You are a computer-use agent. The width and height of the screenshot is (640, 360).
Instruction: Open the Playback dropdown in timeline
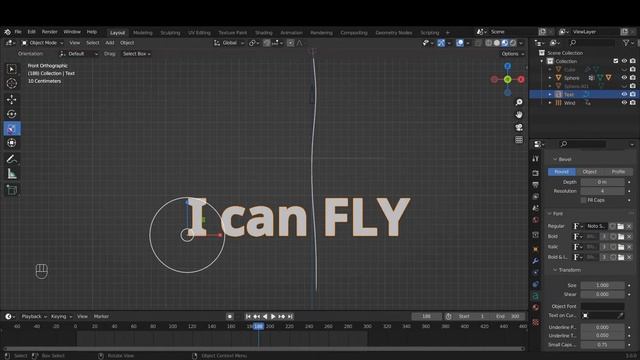33,316
